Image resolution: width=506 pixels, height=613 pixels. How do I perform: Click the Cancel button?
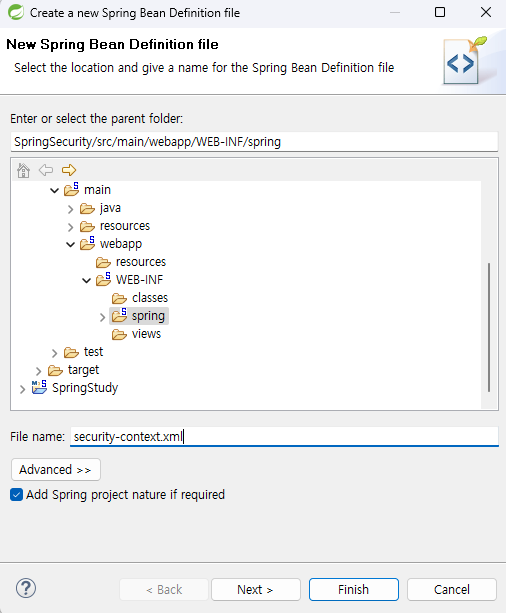coord(452,590)
